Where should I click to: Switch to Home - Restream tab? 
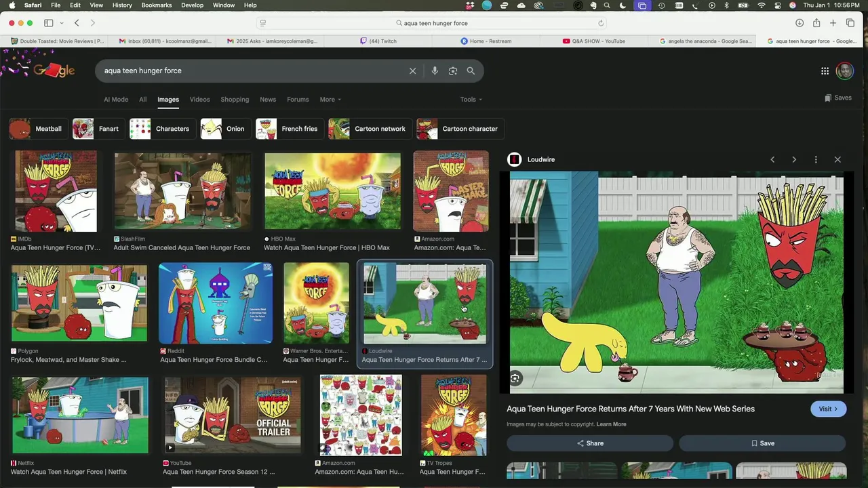(x=486, y=41)
